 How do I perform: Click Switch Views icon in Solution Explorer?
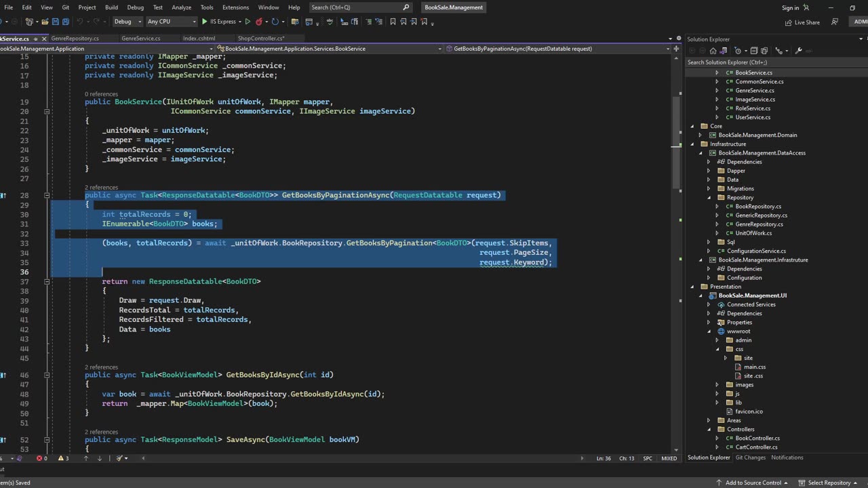point(724,51)
